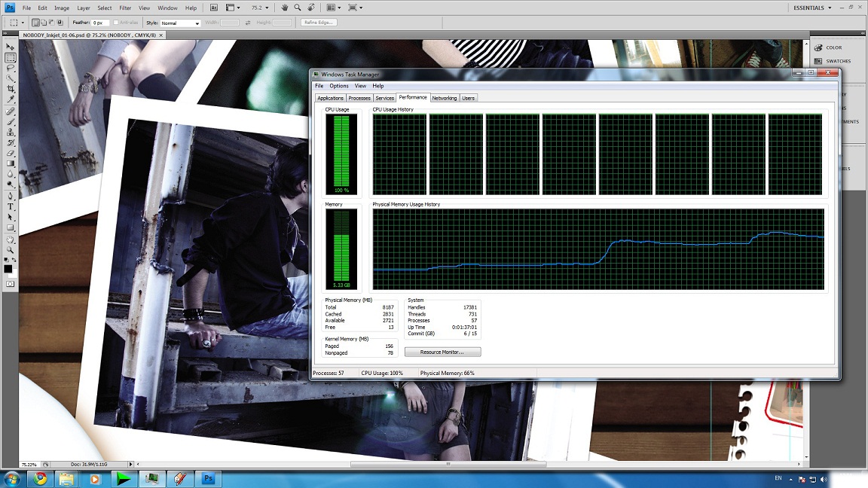Choose Intersect with selection mode
This screenshot has width=868, height=488.
click(x=60, y=23)
